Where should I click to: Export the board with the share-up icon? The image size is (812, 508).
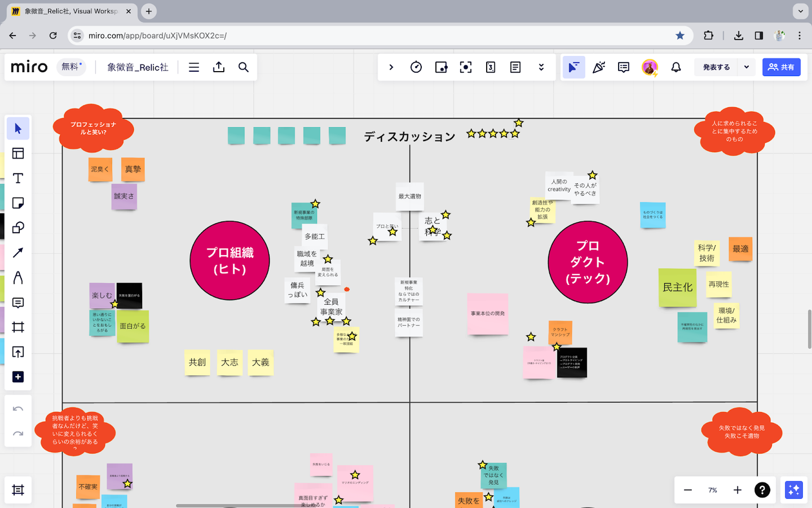[219, 67]
